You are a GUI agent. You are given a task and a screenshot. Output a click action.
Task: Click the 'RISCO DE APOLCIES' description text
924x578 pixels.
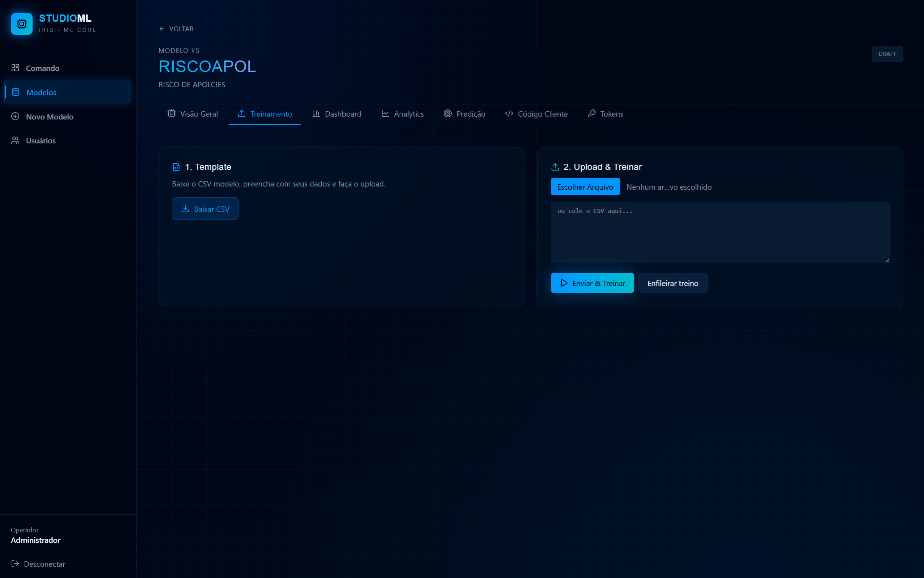click(x=192, y=84)
